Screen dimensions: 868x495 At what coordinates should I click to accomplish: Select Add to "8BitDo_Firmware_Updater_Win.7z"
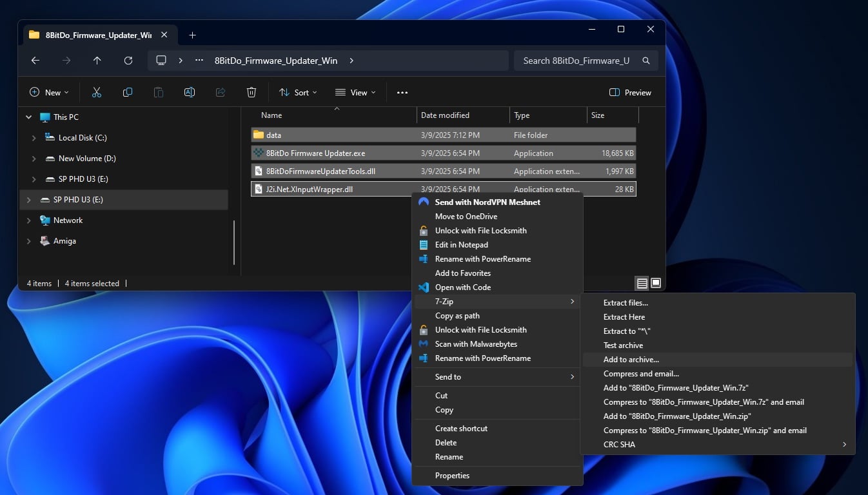[718, 388]
